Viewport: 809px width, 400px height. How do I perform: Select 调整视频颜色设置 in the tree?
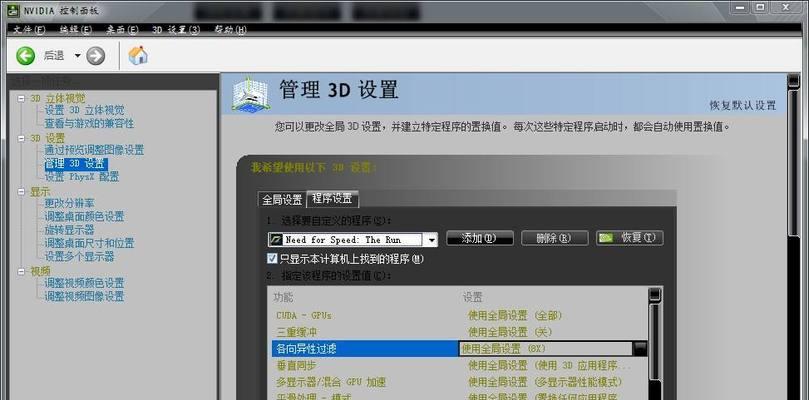[84, 283]
